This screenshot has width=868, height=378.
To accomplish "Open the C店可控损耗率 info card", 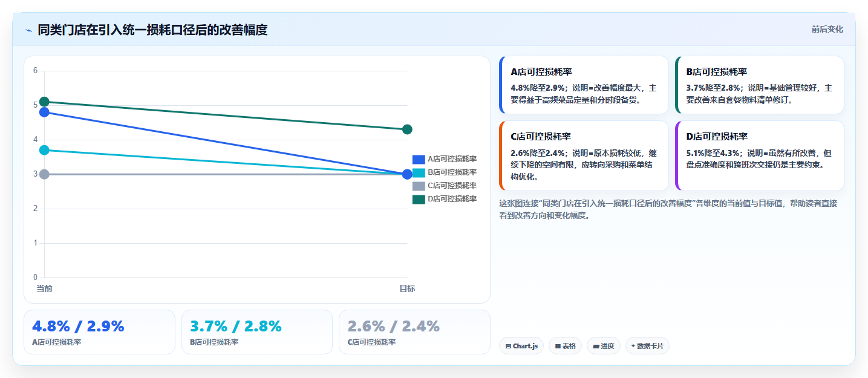I will 584,155.
